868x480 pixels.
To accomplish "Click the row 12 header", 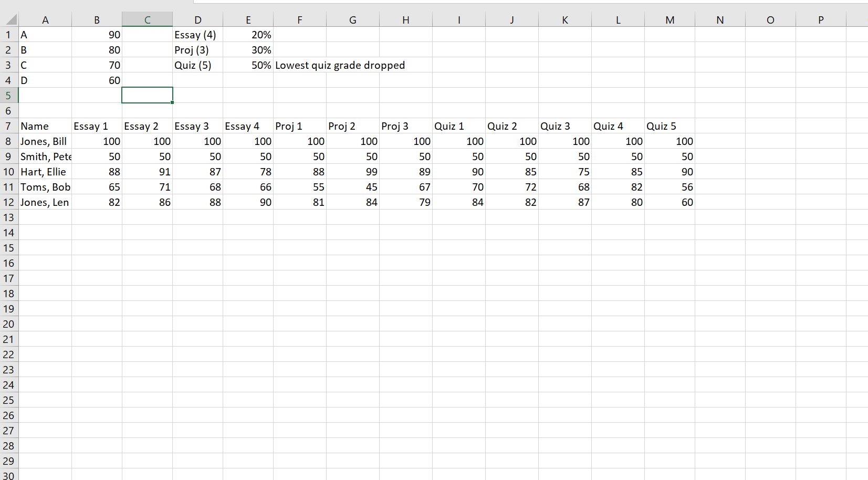I will [x=8, y=202].
